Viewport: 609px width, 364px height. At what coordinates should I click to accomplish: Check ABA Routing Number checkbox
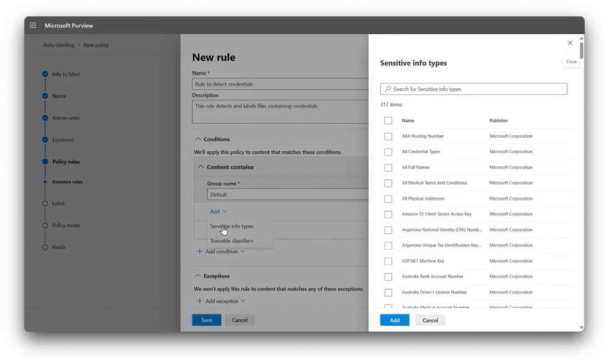point(388,137)
